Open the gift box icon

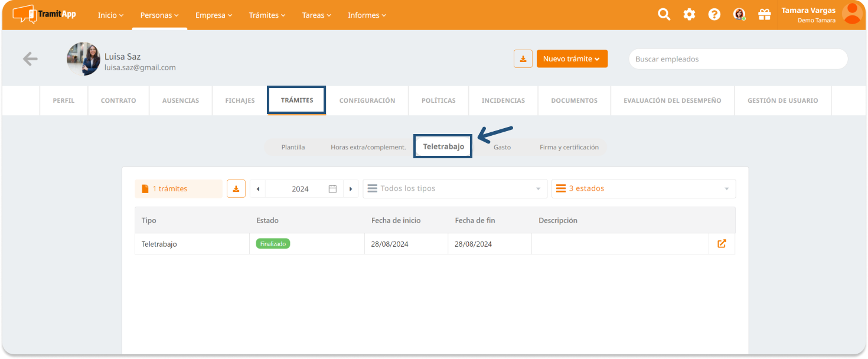(765, 15)
